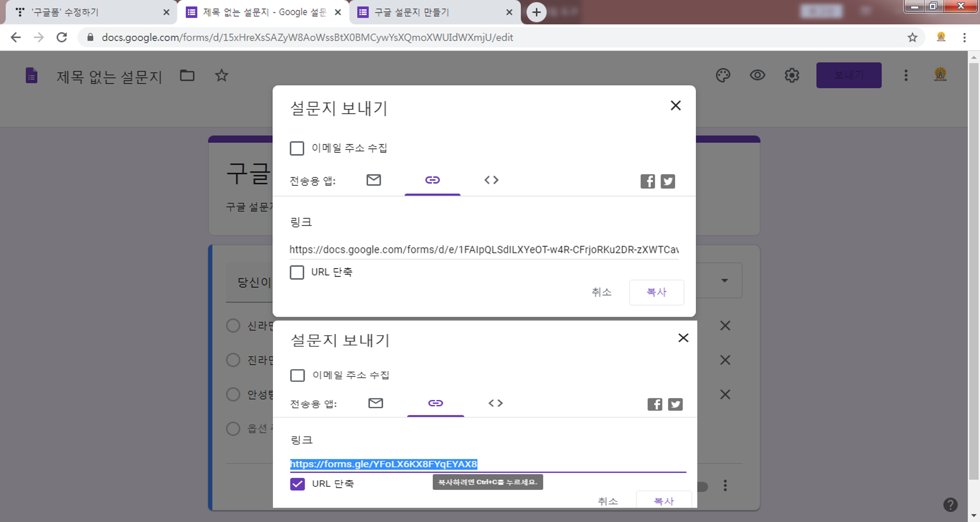Open the theme palette icon

[723, 75]
